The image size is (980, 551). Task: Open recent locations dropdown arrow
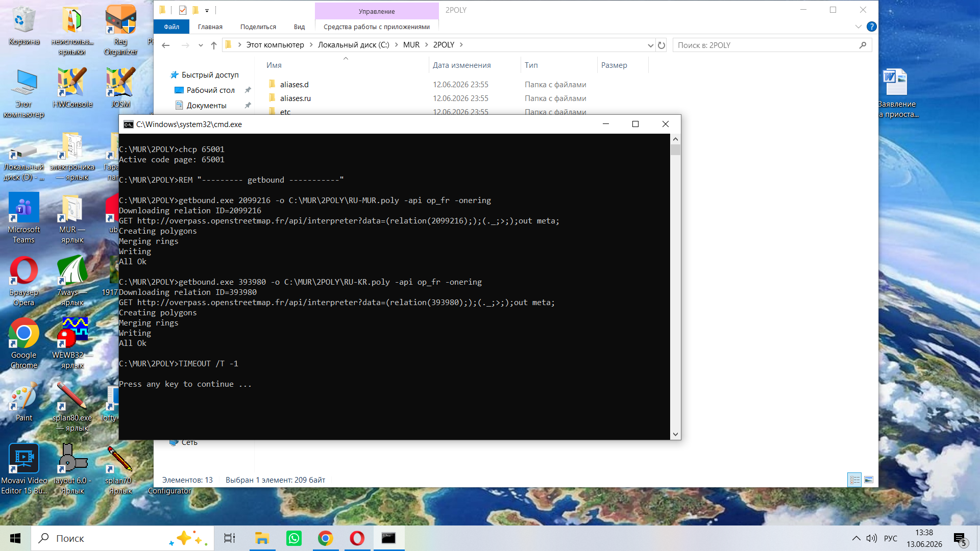[x=201, y=45]
